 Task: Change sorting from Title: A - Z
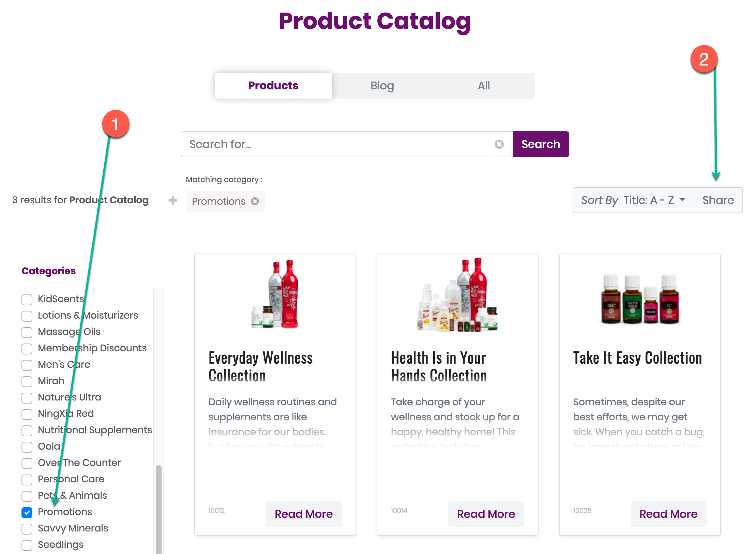(654, 200)
